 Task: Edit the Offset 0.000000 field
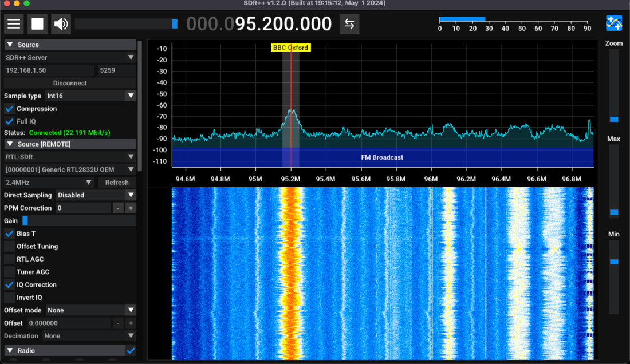pyautogui.click(x=69, y=323)
